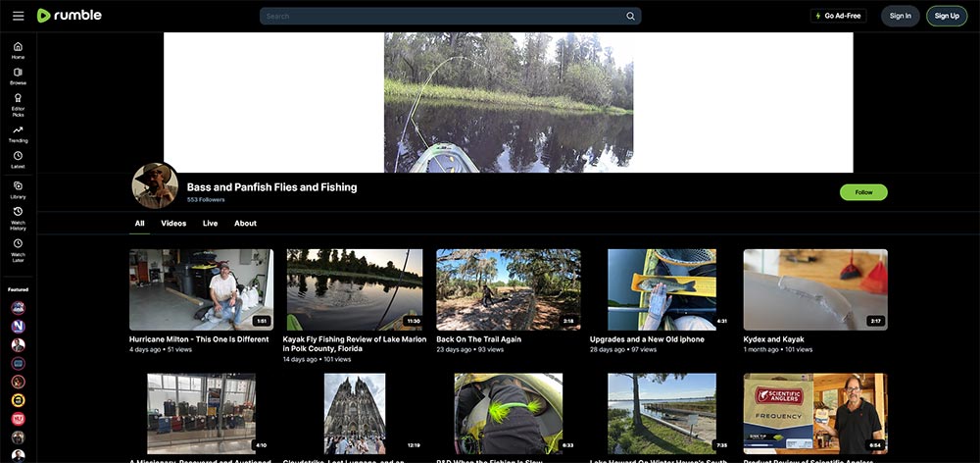Click the Sign In button
980x463 pixels.
point(900,16)
